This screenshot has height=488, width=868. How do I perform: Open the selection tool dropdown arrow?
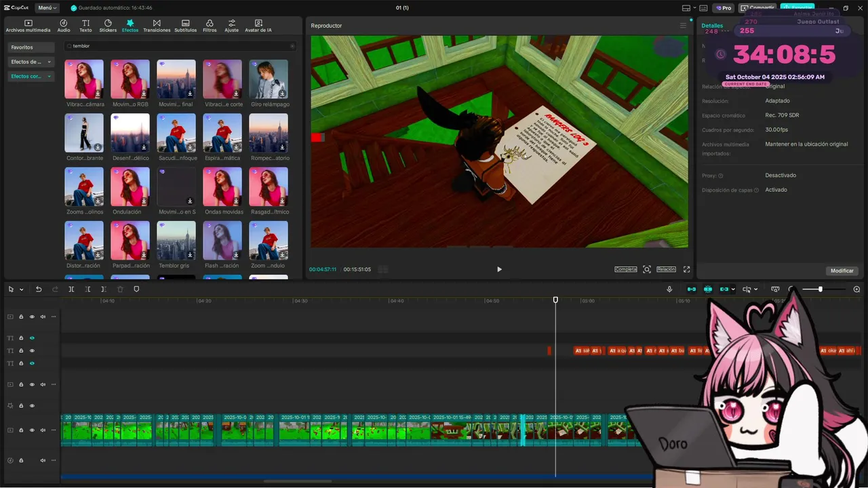coord(22,289)
